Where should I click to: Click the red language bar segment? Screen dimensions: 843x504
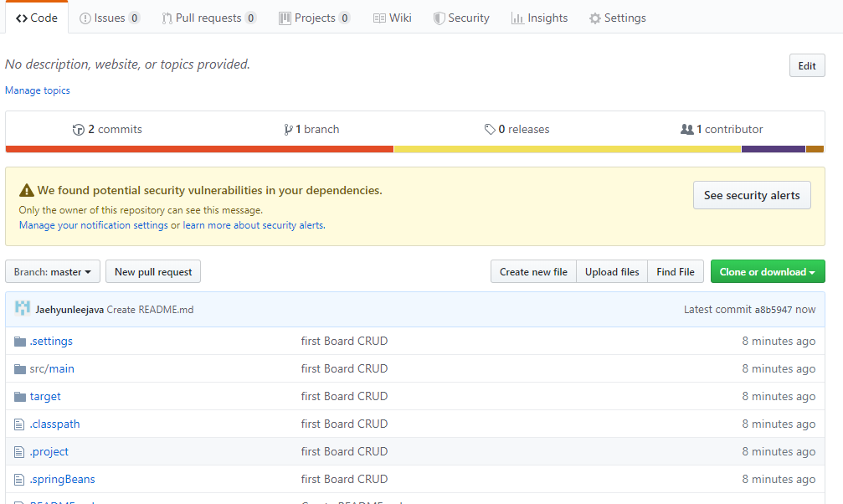click(199, 149)
